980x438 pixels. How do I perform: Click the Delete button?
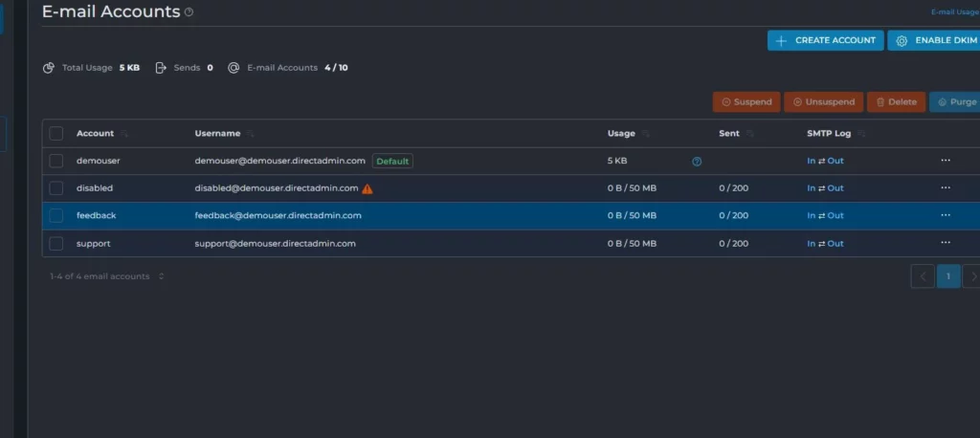[896, 101]
